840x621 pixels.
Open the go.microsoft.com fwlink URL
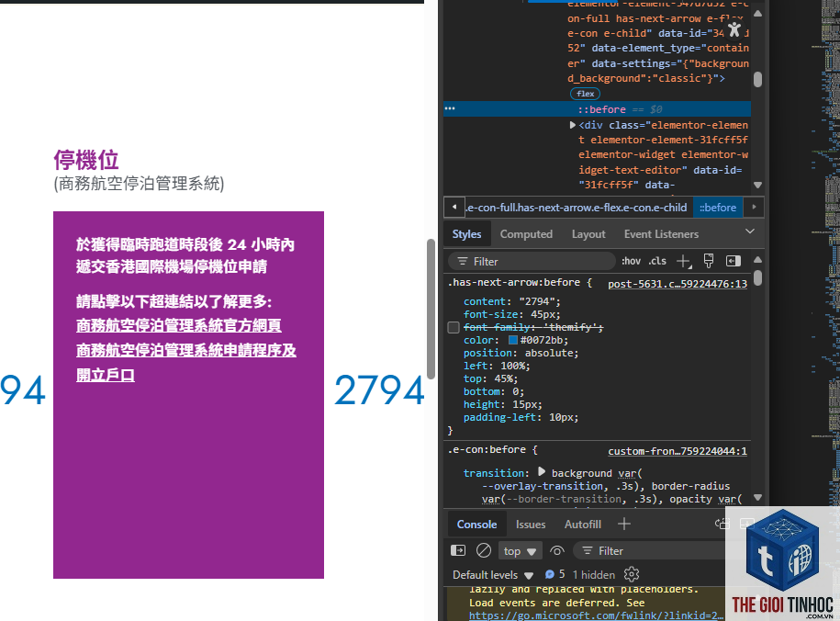click(x=596, y=615)
